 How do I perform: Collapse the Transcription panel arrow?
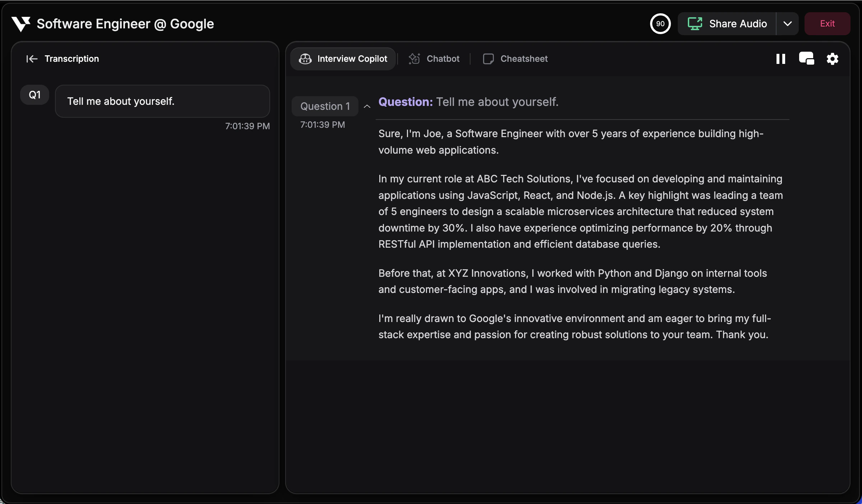[32, 59]
